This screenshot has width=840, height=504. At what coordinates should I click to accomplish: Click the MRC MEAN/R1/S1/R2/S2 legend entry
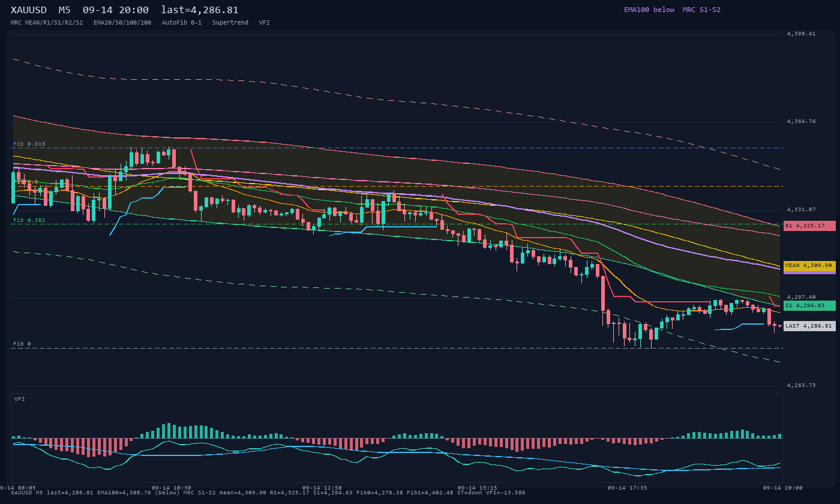click(x=47, y=22)
